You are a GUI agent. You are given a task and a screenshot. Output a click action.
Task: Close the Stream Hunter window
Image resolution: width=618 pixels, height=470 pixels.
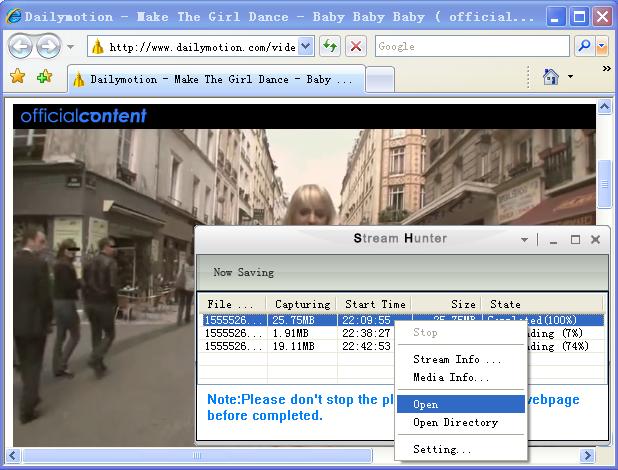point(596,239)
